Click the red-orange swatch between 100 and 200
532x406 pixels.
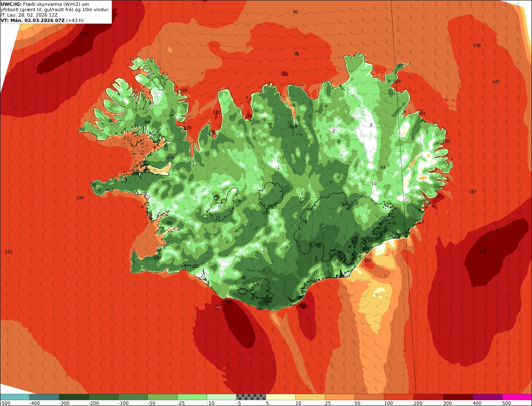click(x=399, y=397)
